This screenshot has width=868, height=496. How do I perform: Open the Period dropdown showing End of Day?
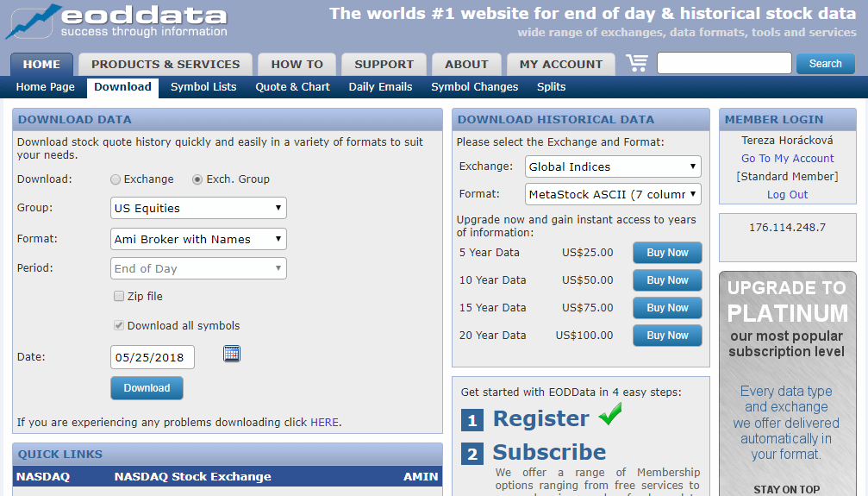(198, 268)
